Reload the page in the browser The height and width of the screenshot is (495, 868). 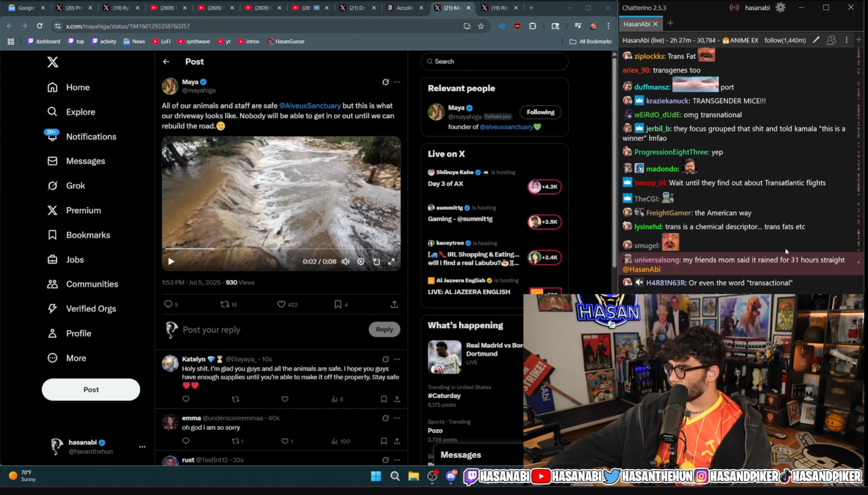(40, 26)
